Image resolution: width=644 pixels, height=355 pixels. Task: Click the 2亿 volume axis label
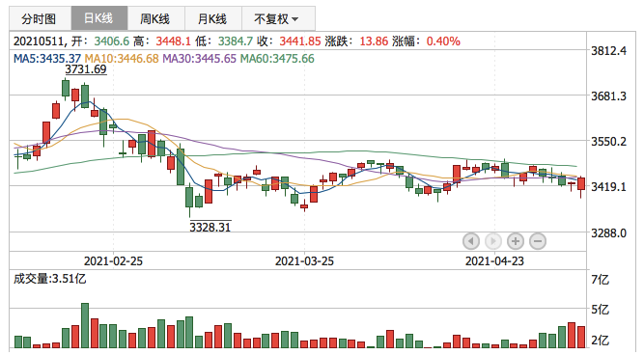tap(600, 341)
